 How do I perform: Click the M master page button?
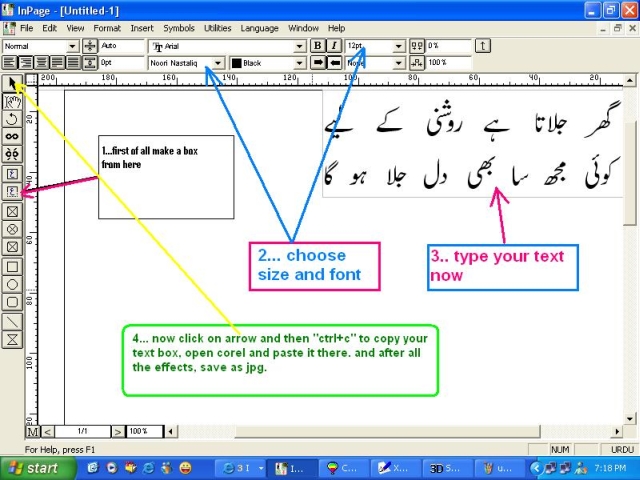32,432
